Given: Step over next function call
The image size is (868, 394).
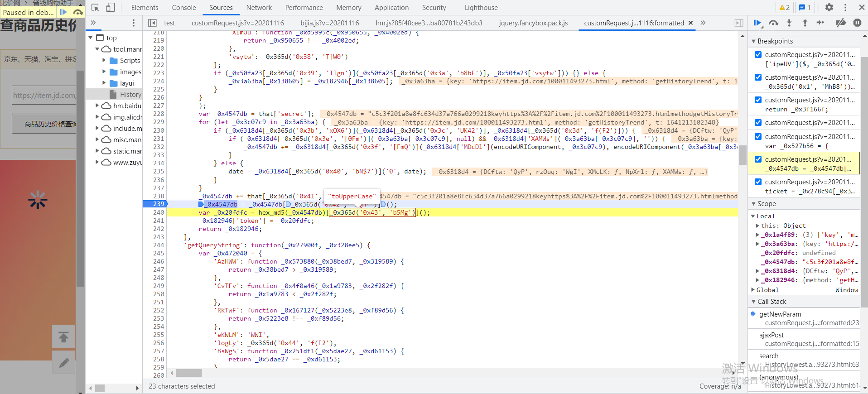Looking at the screenshot, I should [773, 23].
